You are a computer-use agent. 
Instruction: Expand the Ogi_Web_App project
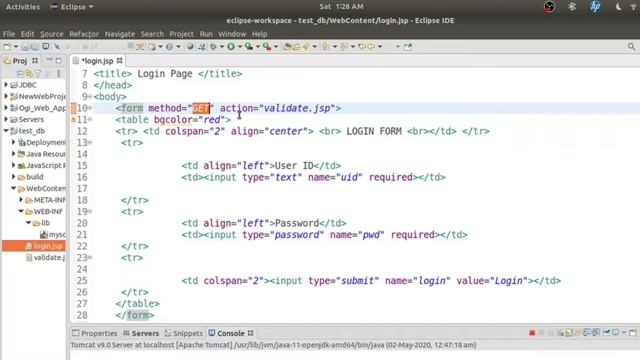click(6, 108)
